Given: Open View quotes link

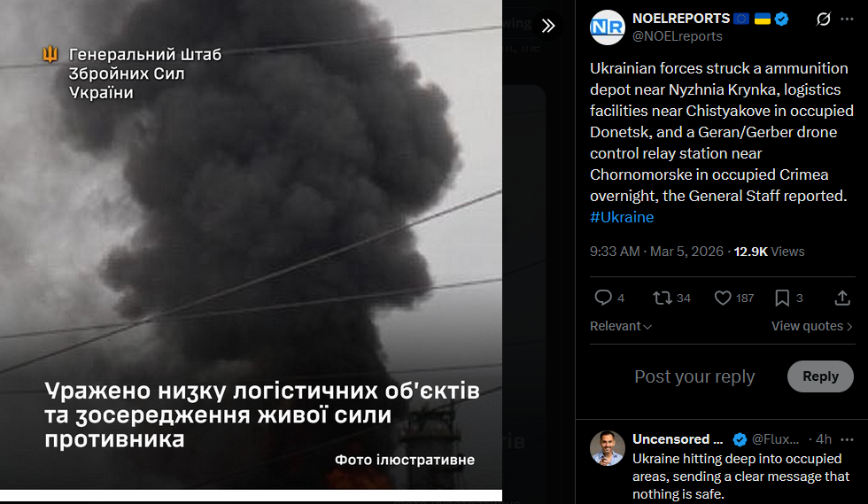Looking at the screenshot, I should pos(811,326).
